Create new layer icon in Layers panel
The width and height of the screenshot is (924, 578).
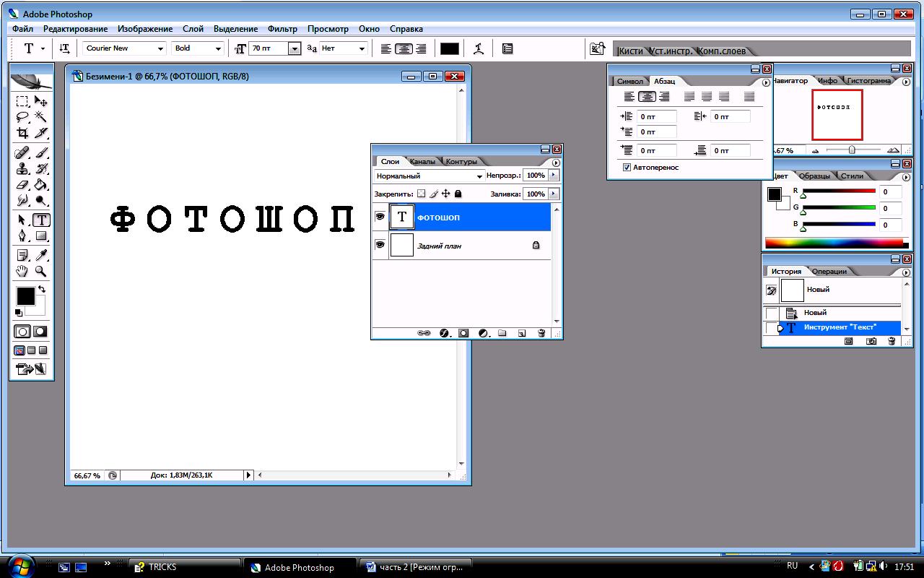click(x=521, y=333)
